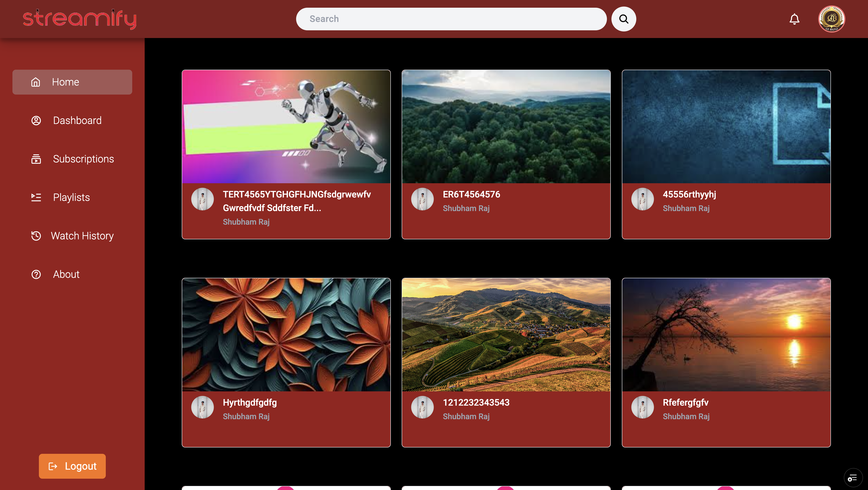Open the user profile avatar
Screen dimensions: 868x490
(x=832, y=19)
